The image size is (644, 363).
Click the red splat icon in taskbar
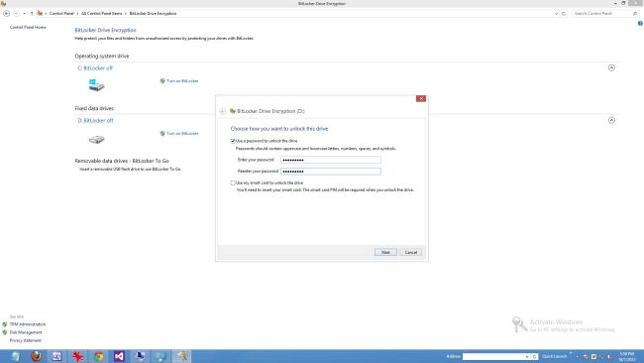pos(77,356)
